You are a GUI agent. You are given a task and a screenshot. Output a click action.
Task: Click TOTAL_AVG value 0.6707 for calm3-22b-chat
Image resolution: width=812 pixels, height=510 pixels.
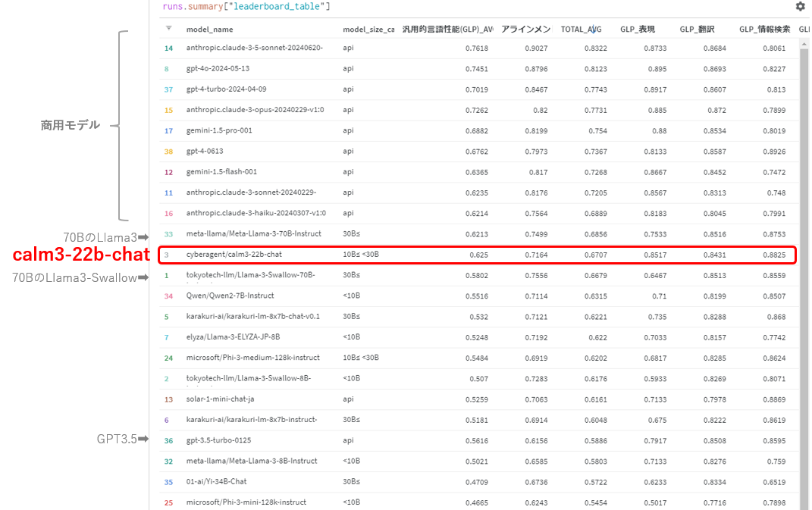tap(595, 255)
